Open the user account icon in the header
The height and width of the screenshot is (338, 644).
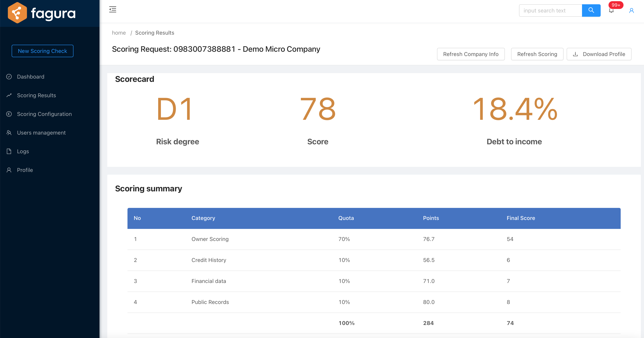click(x=631, y=11)
